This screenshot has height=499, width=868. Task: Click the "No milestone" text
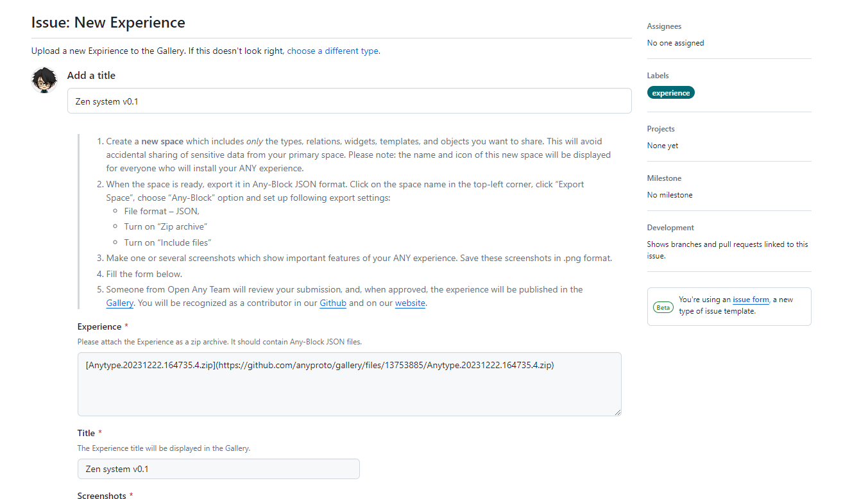tap(670, 195)
